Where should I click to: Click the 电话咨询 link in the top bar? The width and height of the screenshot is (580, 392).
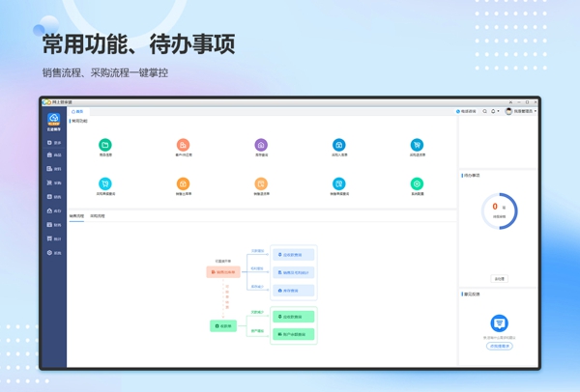[467, 111]
